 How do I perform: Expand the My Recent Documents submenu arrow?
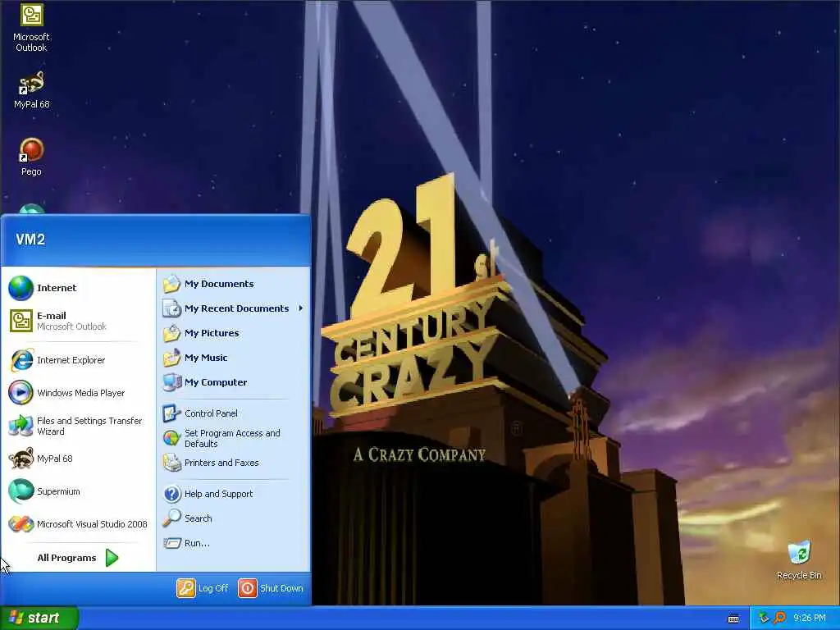[300, 308]
